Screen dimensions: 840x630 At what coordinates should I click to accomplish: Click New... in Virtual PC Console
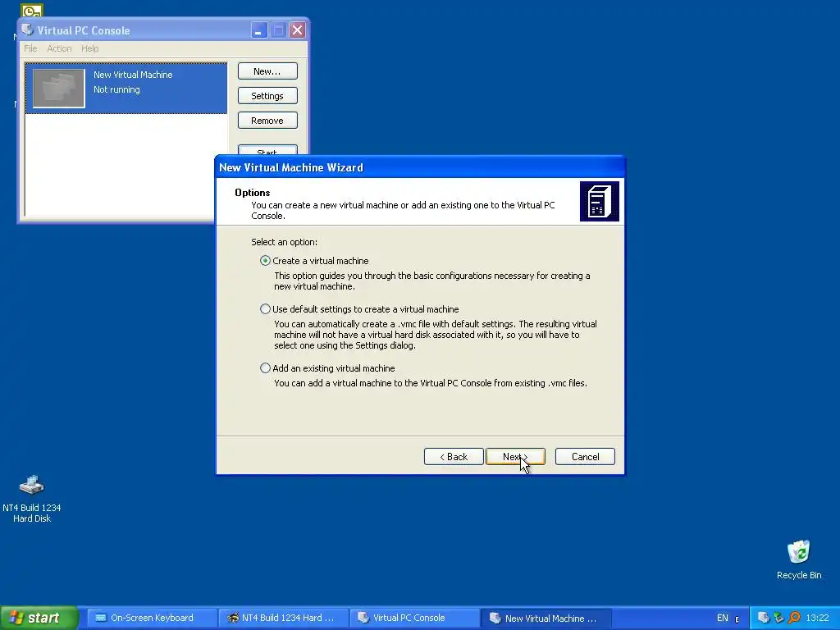267,71
